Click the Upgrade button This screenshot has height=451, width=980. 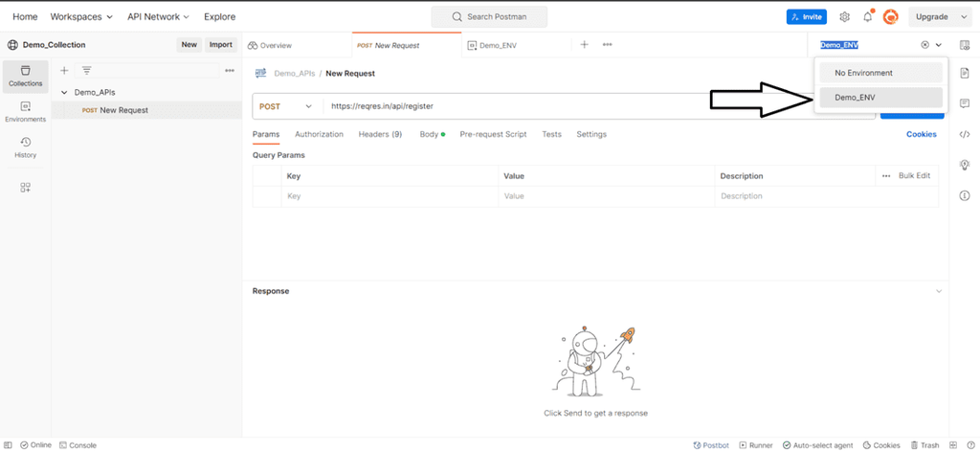point(932,17)
